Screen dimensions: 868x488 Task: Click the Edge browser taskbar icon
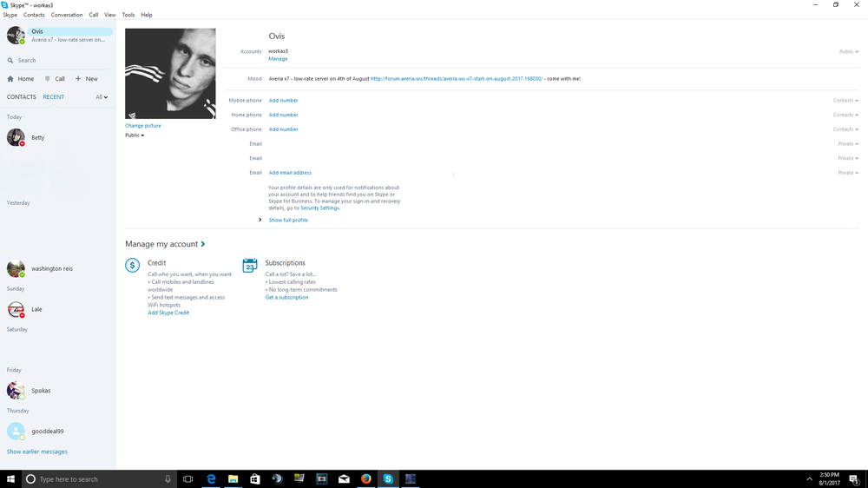click(211, 478)
